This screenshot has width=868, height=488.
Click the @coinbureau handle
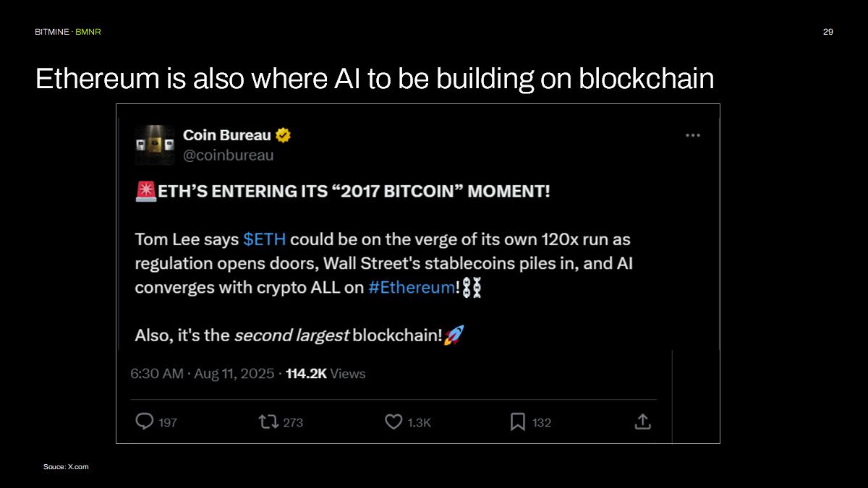coord(229,155)
